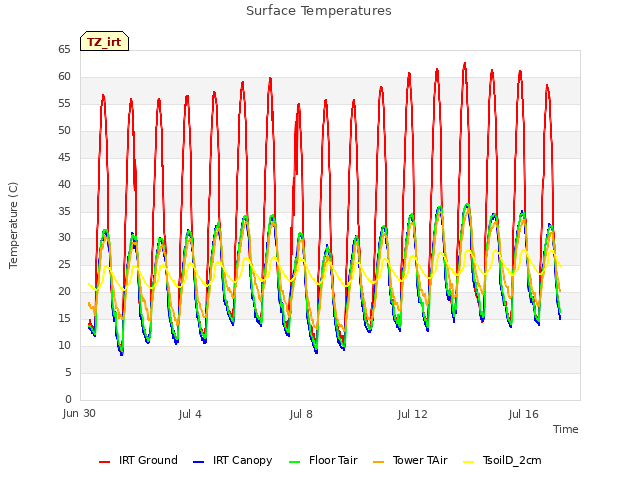640x480 pixels.
Task: Click the 35 y-axis tick label
Action: 64,211
